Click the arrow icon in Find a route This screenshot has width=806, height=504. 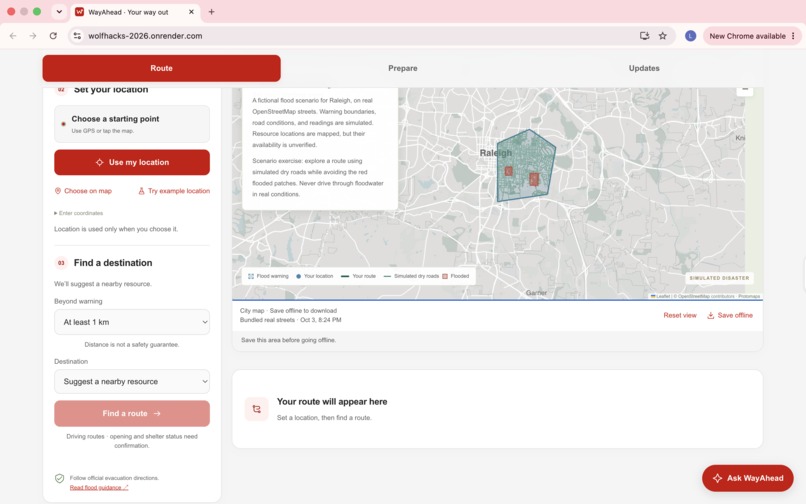[x=157, y=413]
